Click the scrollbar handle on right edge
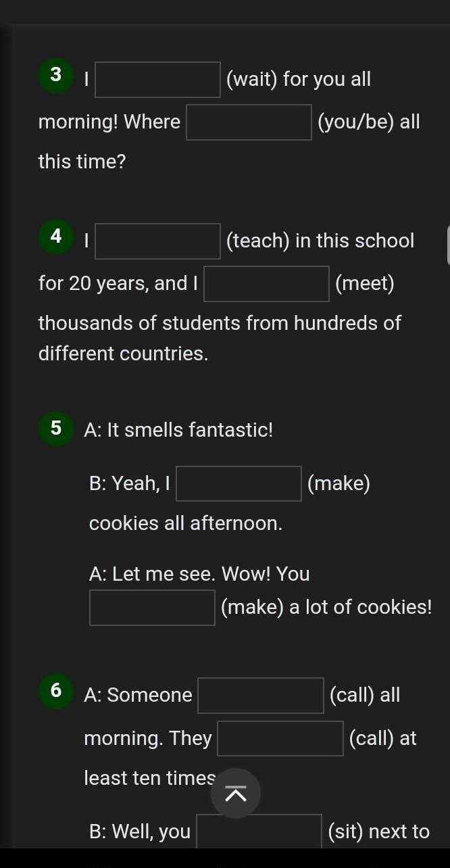This screenshot has width=450, height=868. (x=449, y=245)
